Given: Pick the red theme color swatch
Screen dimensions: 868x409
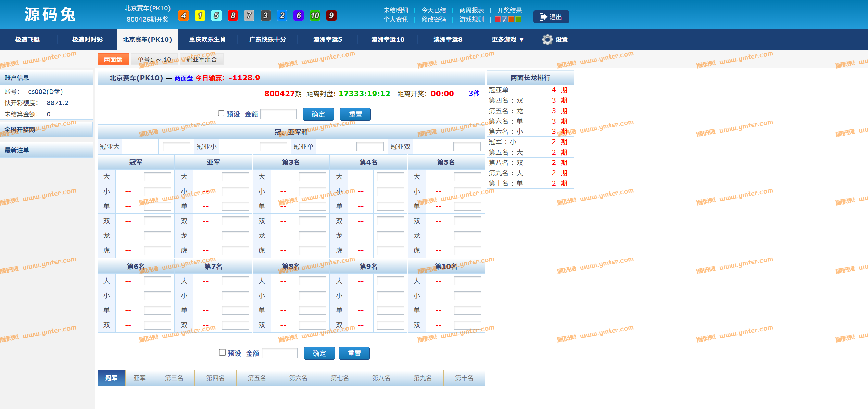Looking at the screenshot, I should 498,20.
